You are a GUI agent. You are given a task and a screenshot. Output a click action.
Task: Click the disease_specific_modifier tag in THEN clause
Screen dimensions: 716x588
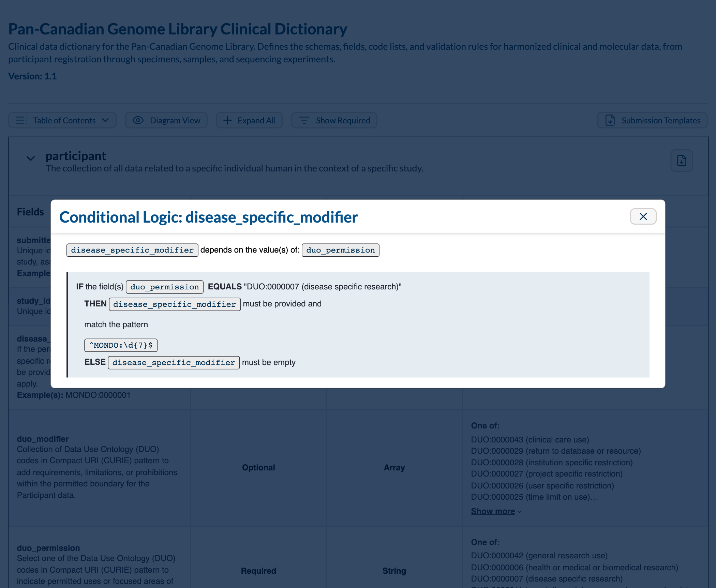click(x=175, y=304)
